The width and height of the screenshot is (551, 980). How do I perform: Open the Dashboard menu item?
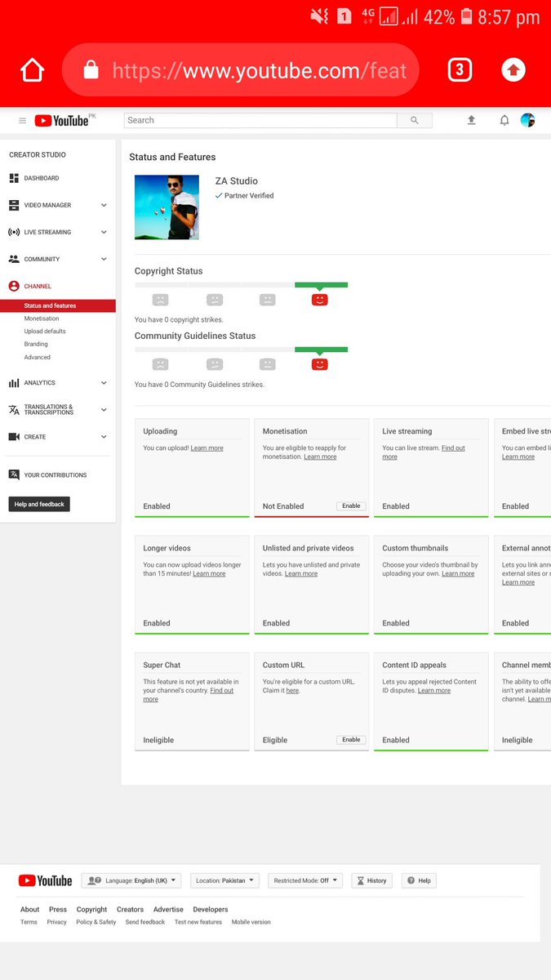click(42, 178)
